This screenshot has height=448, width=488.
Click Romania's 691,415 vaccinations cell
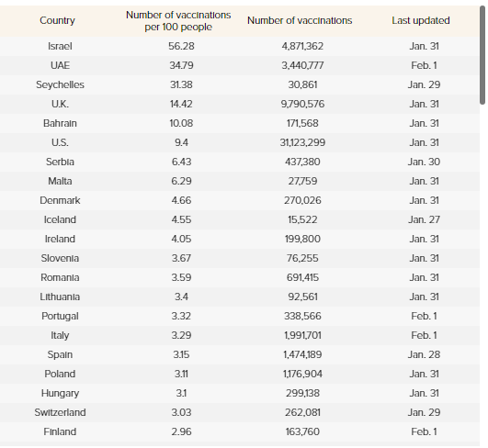(x=302, y=277)
